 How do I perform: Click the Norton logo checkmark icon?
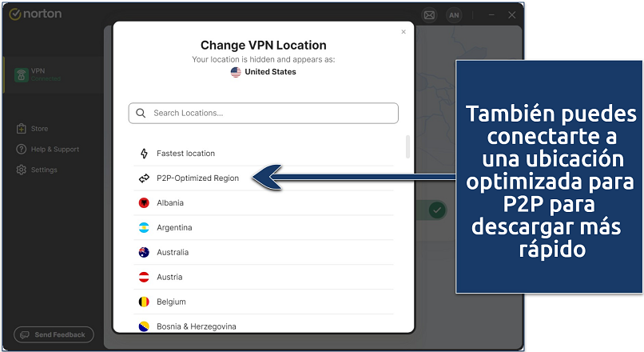click(x=14, y=14)
